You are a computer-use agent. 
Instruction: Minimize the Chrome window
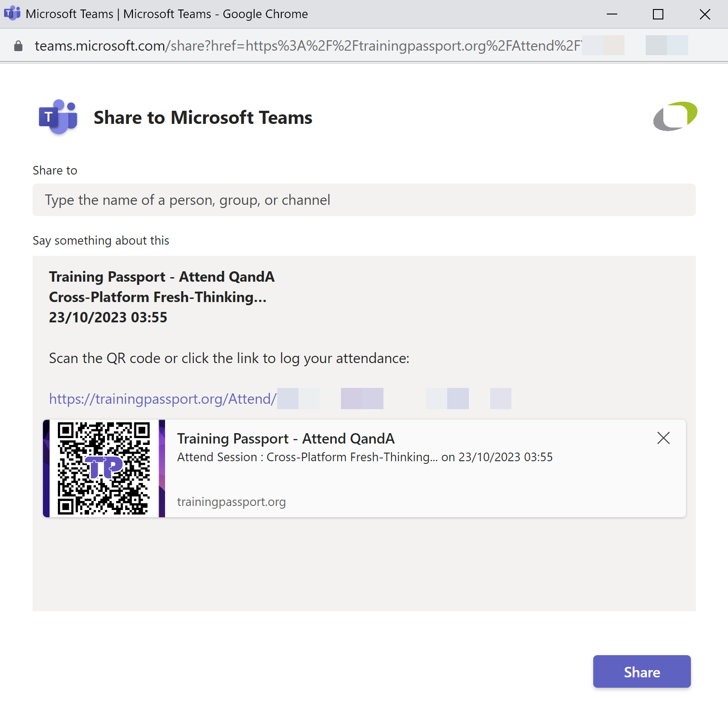(612, 14)
